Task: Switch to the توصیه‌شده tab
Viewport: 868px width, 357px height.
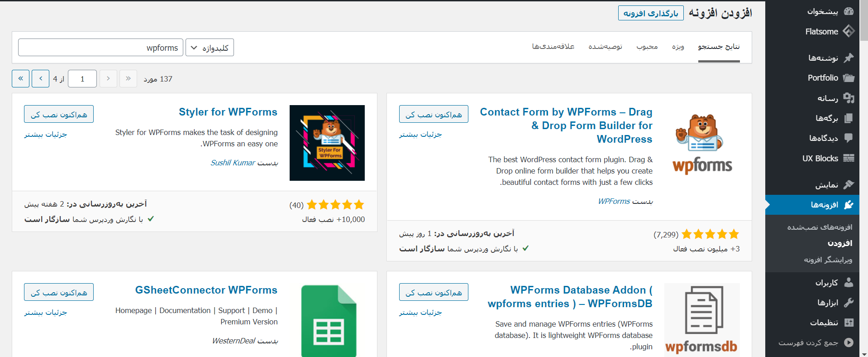Action: click(x=606, y=47)
